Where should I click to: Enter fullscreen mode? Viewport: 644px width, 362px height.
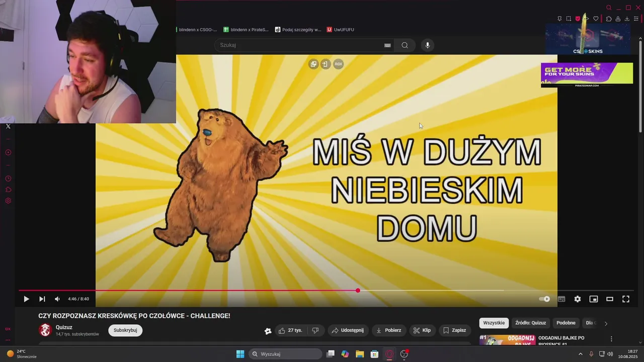point(626,299)
